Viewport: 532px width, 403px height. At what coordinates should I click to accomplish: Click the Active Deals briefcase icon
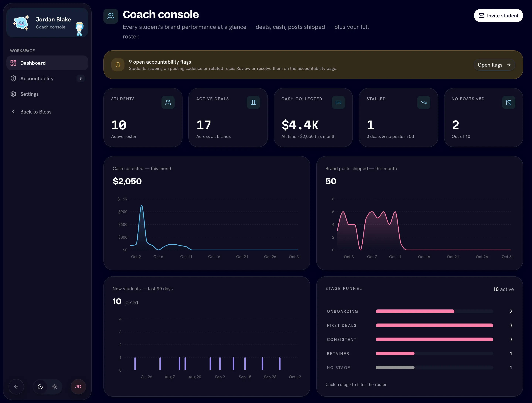coord(253,102)
